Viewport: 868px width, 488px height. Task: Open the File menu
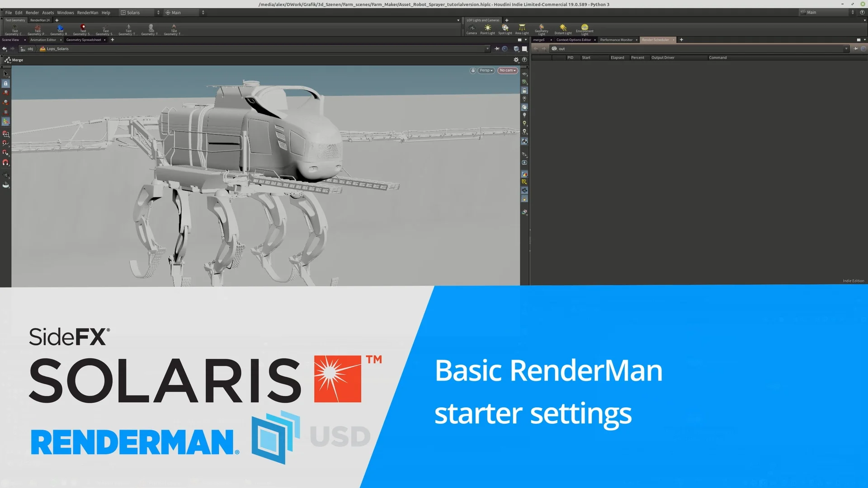9,13
